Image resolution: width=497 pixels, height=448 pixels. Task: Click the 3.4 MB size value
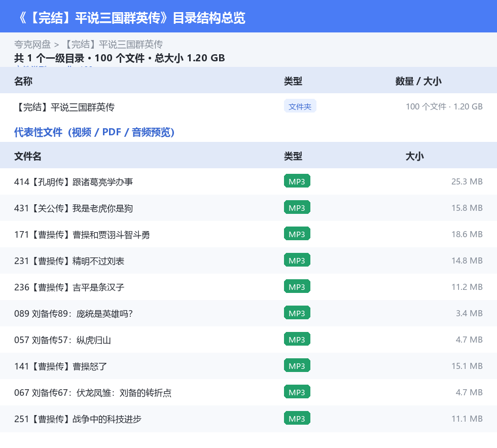pyautogui.click(x=469, y=313)
